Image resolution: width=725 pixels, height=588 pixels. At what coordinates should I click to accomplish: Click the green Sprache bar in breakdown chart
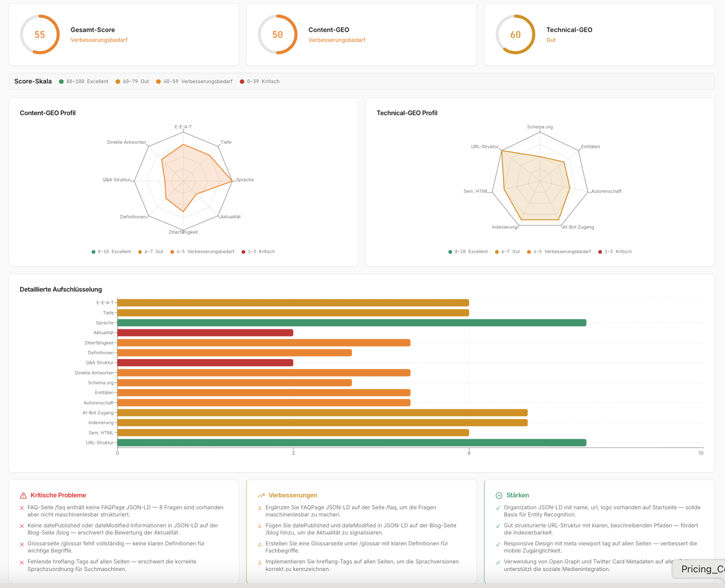tap(352, 323)
